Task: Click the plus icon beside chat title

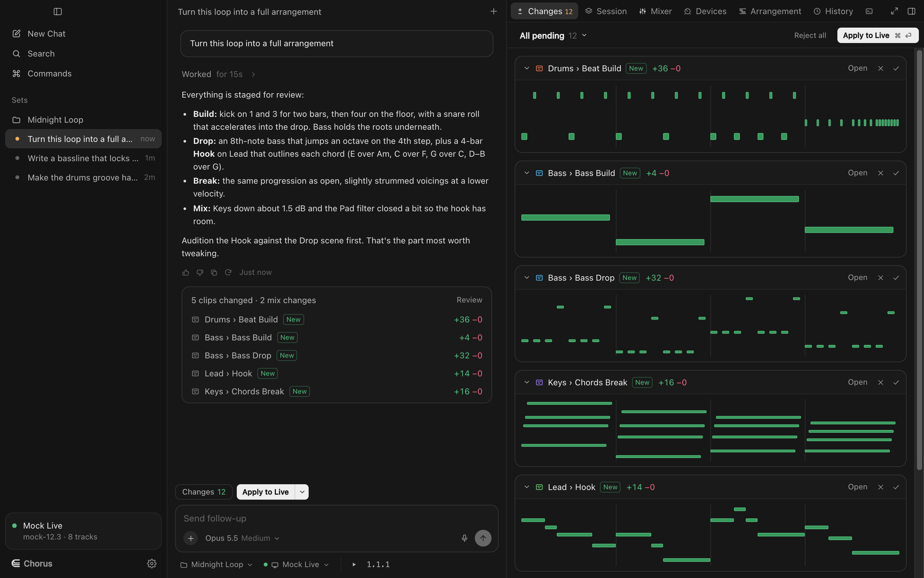Action: click(493, 12)
